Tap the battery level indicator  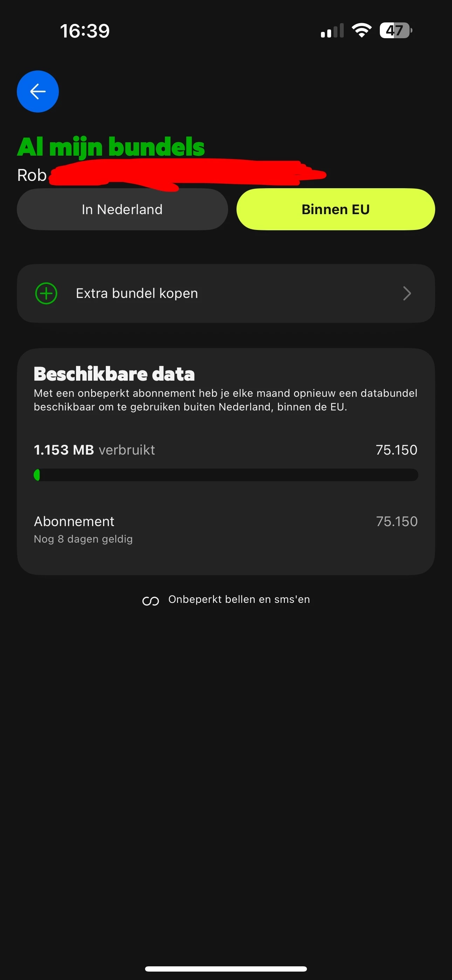(396, 30)
